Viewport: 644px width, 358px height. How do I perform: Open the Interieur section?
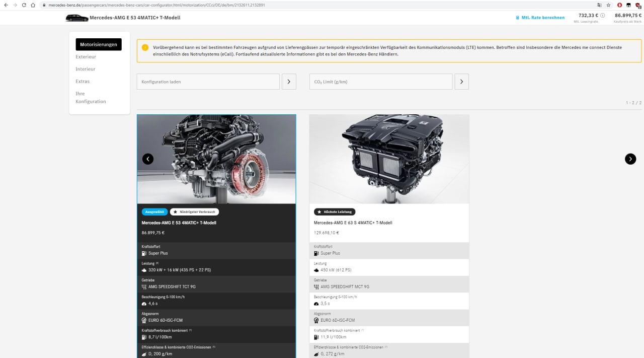click(86, 69)
